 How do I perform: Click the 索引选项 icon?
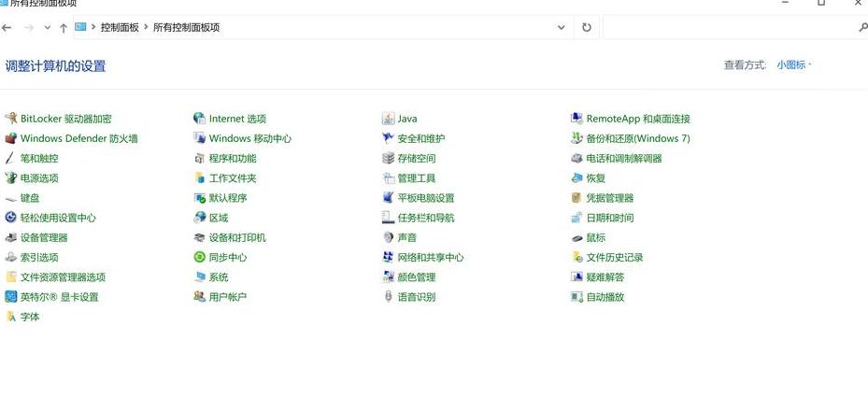tap(10, 257)
